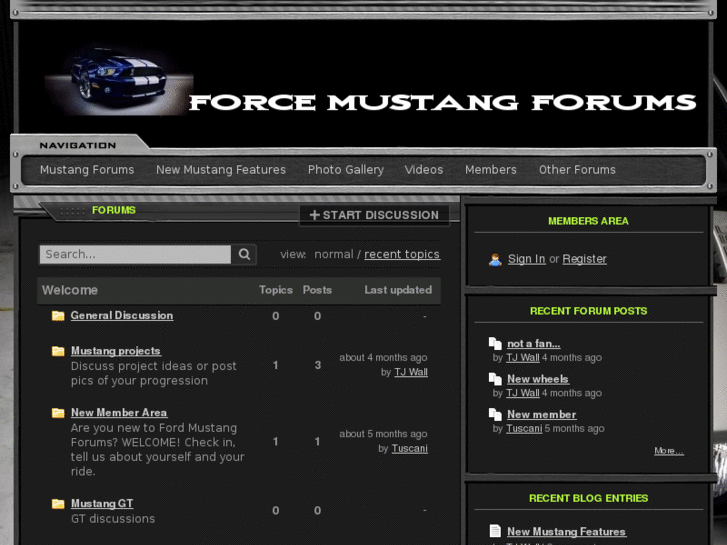Click the RECENT BLOG ENTRIES heading
Image resolution: width=727 pixels, height=545 pixels.
pos(588,498)
